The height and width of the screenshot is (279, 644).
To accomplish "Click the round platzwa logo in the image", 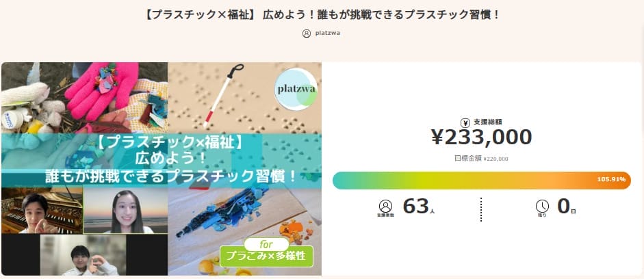I will click(x=296, y=90).
